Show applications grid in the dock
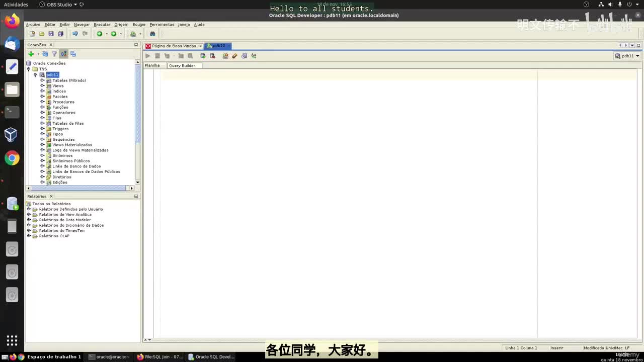Screen dimensions: 644x362 click(x=12, y=340)
